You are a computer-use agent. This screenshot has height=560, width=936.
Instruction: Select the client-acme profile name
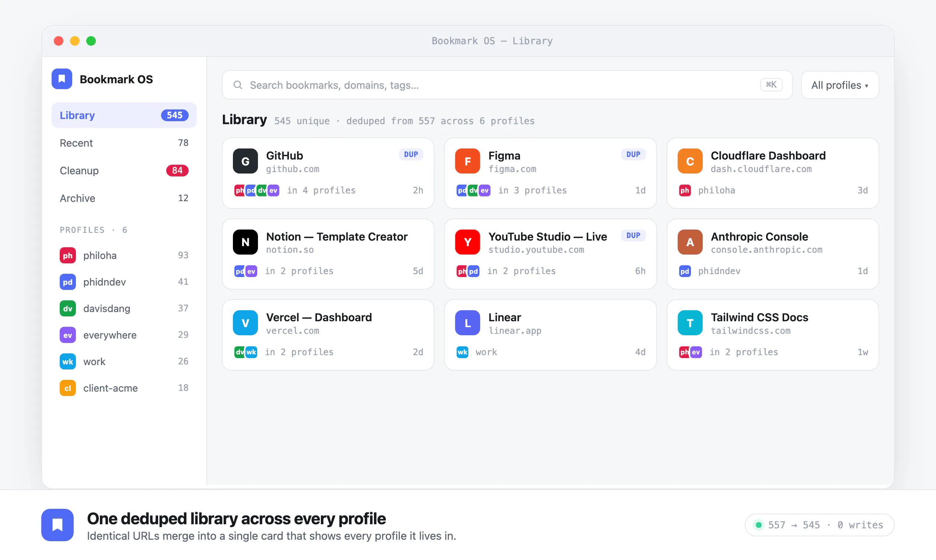tap(110, 388)
